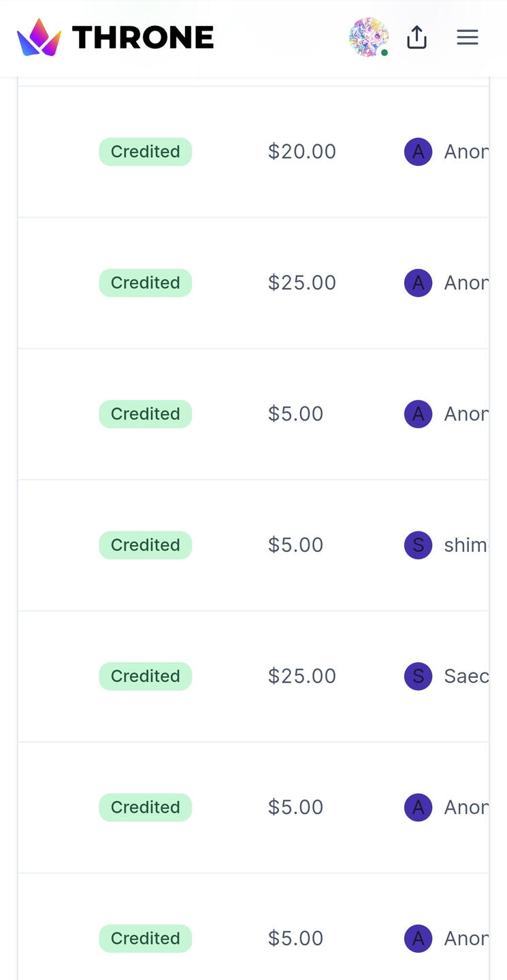Screen dimensions: 507x980
Task: Select the $20.00 amount cell
Action: tap(301, 152)
